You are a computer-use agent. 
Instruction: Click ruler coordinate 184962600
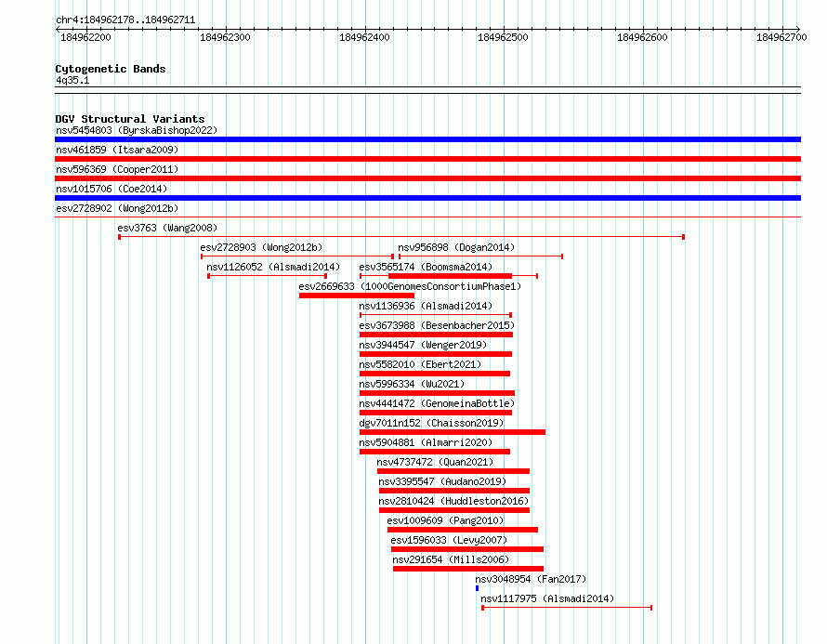[x=642, y=37]
